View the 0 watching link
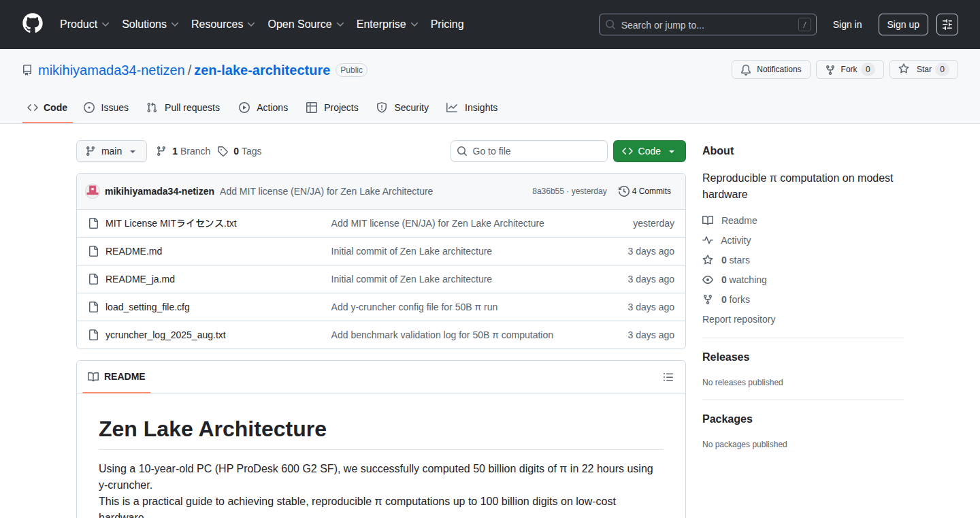The image size is (980, 518). (734, 280)
